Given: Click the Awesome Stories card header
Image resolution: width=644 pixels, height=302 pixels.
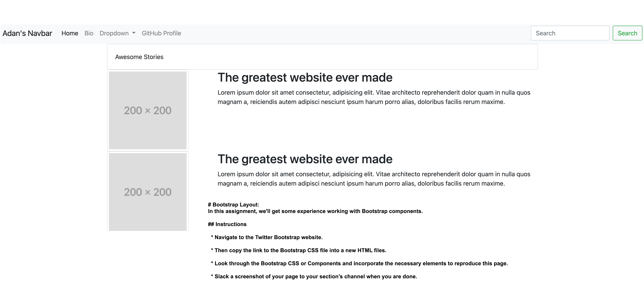Looking at the screenshot, I should pyautogui.click(x=139, y=57).
